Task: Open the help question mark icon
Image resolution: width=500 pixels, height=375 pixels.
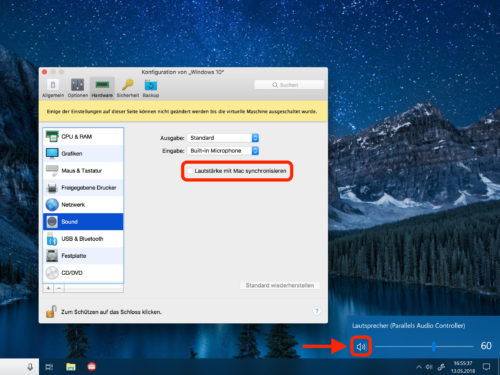Action: 316,311
